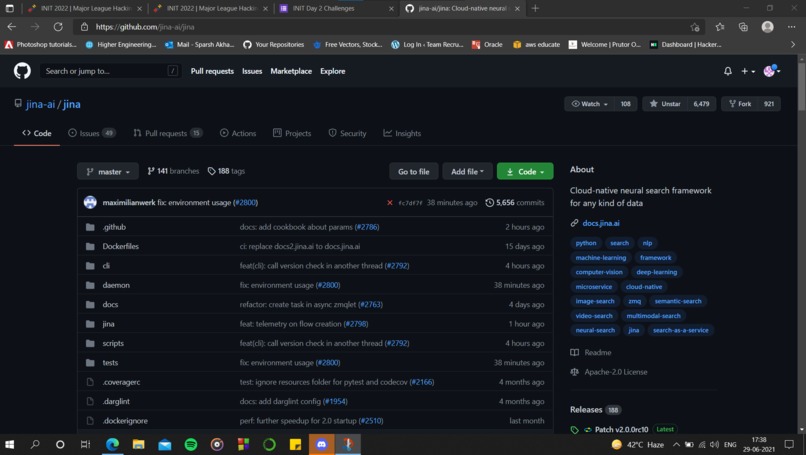Open File Explorer from taskbar
806x455 pixels.
tap(138, 444)
